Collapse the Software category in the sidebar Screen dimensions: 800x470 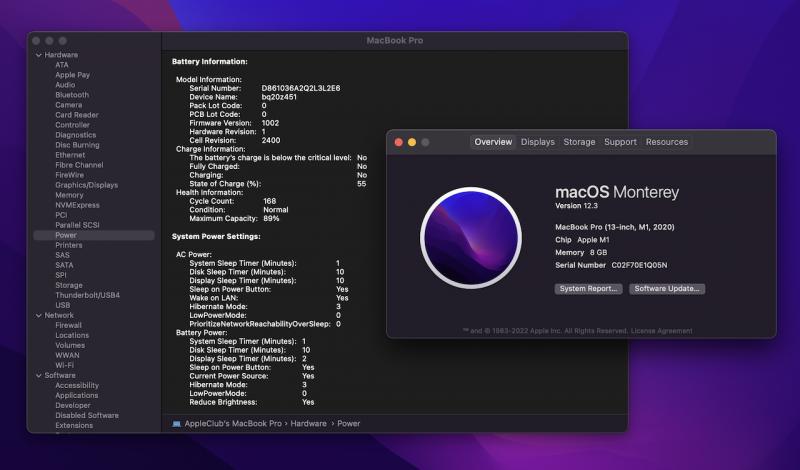39,375
